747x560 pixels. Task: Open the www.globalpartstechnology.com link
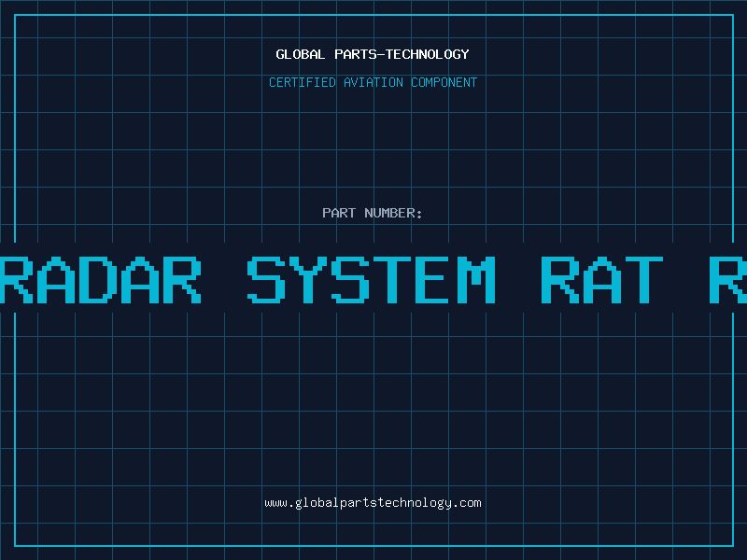tap(373, 503)
